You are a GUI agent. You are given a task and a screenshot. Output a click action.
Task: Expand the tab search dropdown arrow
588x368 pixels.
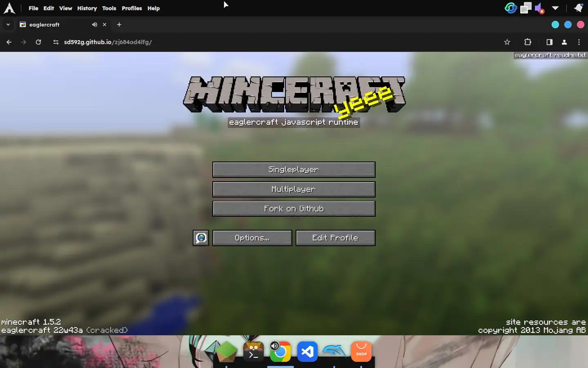(8, 25)
